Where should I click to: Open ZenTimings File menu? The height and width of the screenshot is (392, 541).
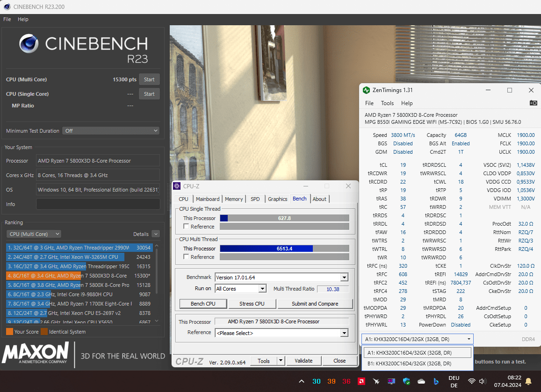369,103
